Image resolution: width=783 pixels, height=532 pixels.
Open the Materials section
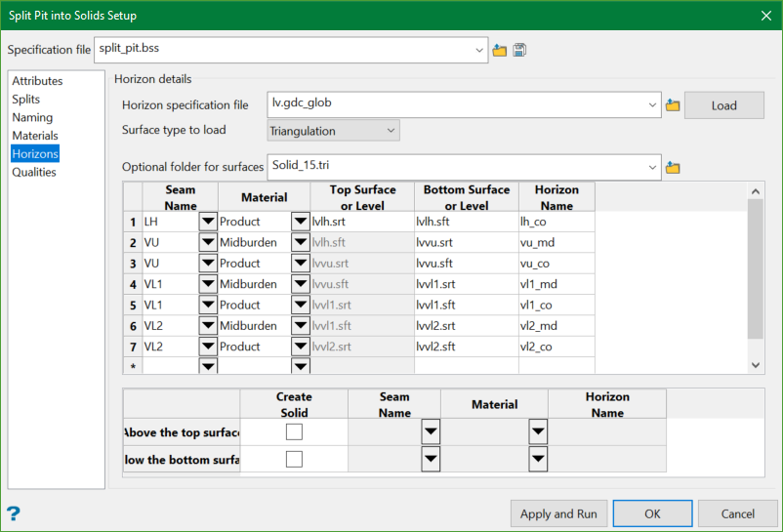35,136
